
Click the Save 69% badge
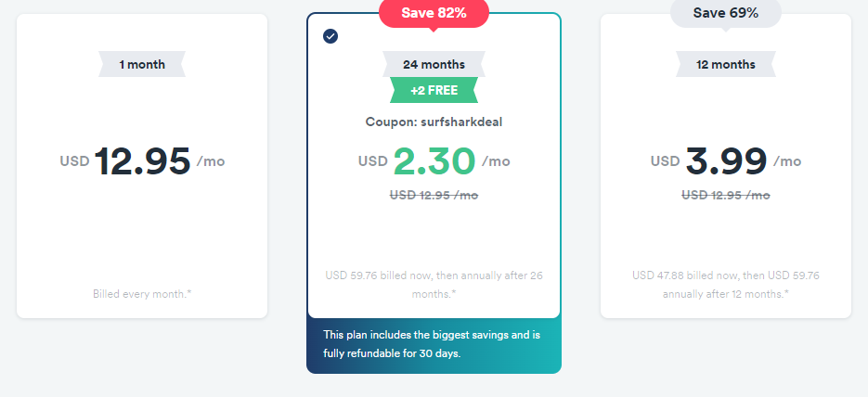(x=726, y=13)
